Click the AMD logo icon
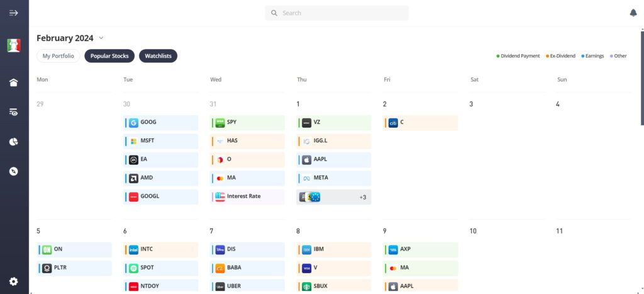The width and height of the screenshot is (644, 294). (133, 178)
